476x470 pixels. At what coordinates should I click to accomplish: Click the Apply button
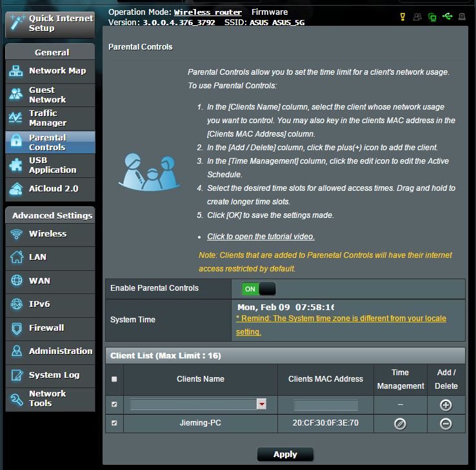point(285,455)
